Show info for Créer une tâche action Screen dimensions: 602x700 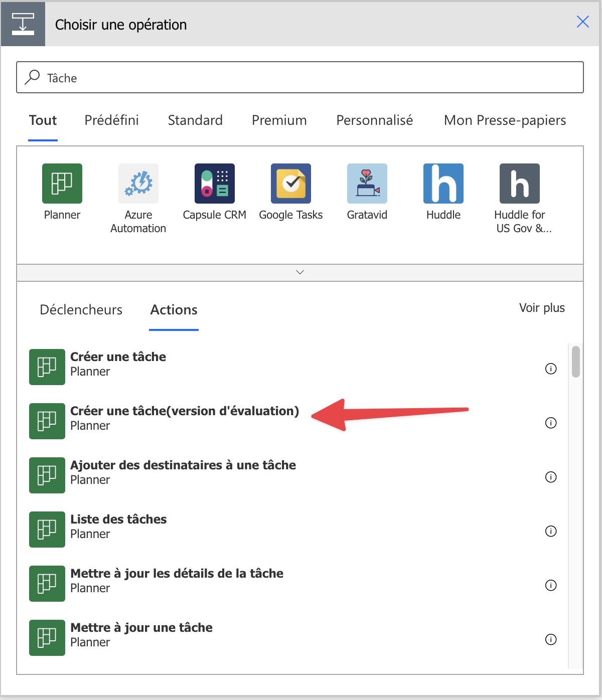tap(551, 369)
